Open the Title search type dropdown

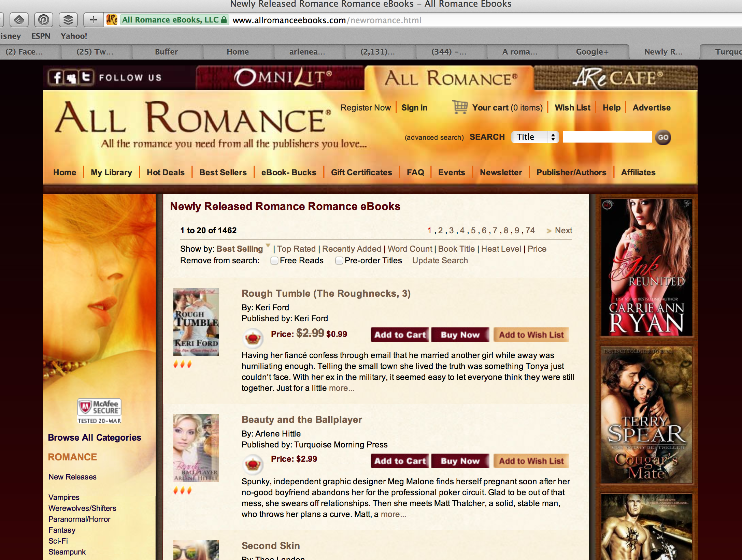click(x=535, y=137)
